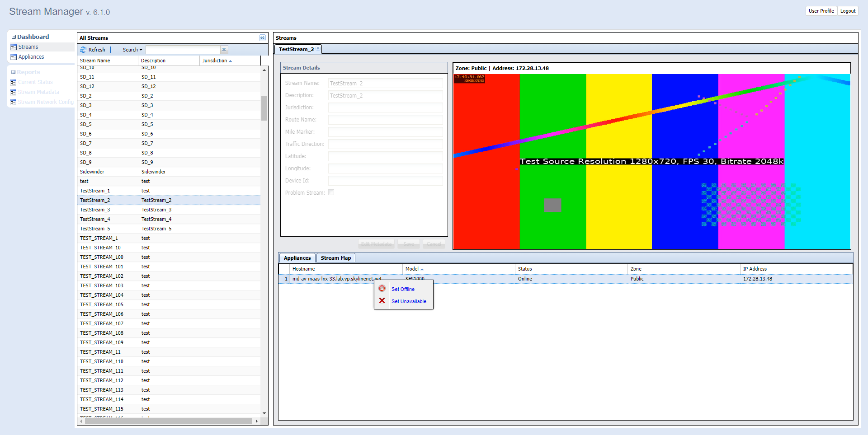The image size is (868, 435).
Task: Open Stream Network Config via its icon
Action: point(12,102)
